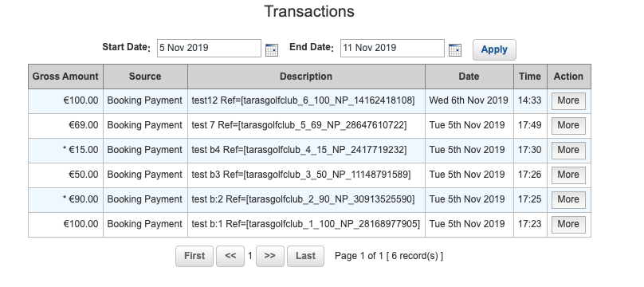Go to next page with >> button

270,256
